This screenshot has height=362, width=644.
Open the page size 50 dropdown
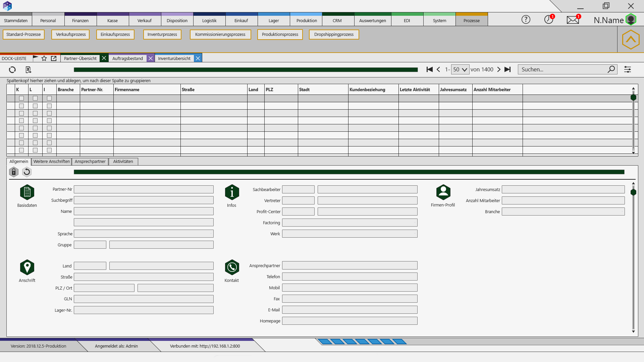[460, 69]
